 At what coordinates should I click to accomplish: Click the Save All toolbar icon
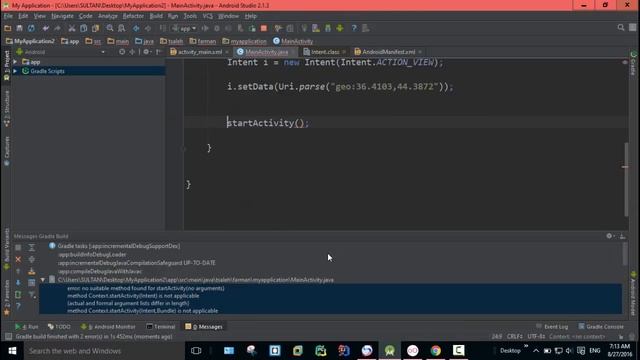tap(19, 28)
